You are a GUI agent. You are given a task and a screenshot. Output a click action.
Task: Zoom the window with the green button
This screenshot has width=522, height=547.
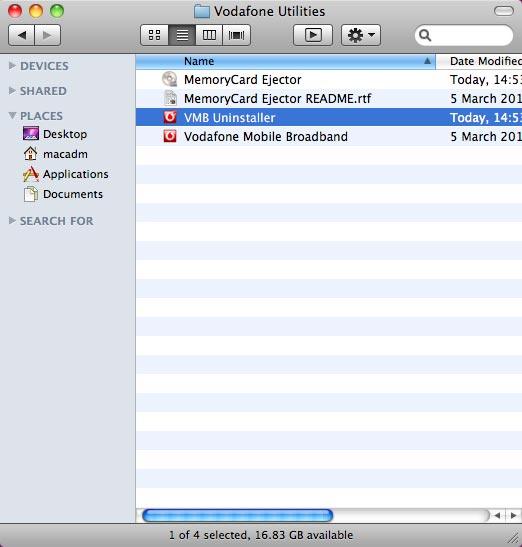57,11
